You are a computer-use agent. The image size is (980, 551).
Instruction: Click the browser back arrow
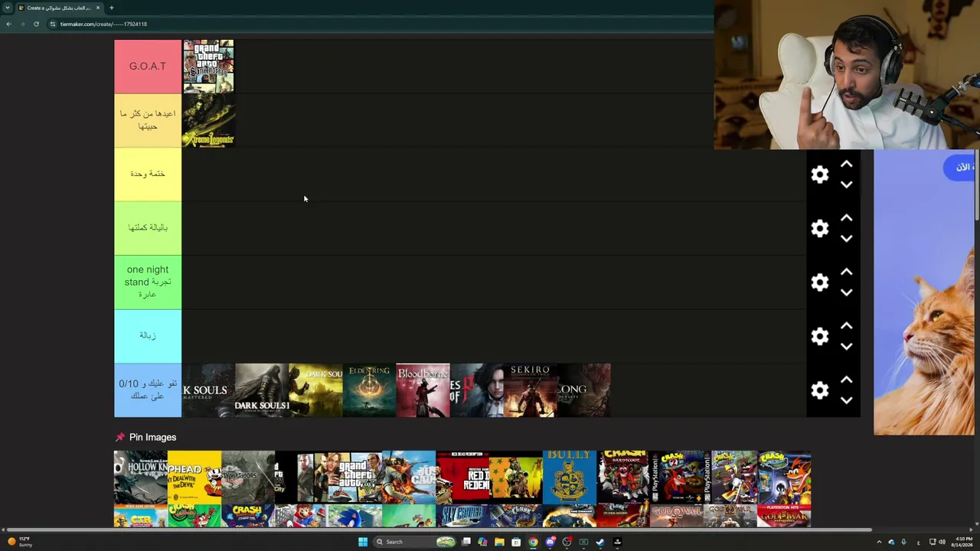(8, 24)
